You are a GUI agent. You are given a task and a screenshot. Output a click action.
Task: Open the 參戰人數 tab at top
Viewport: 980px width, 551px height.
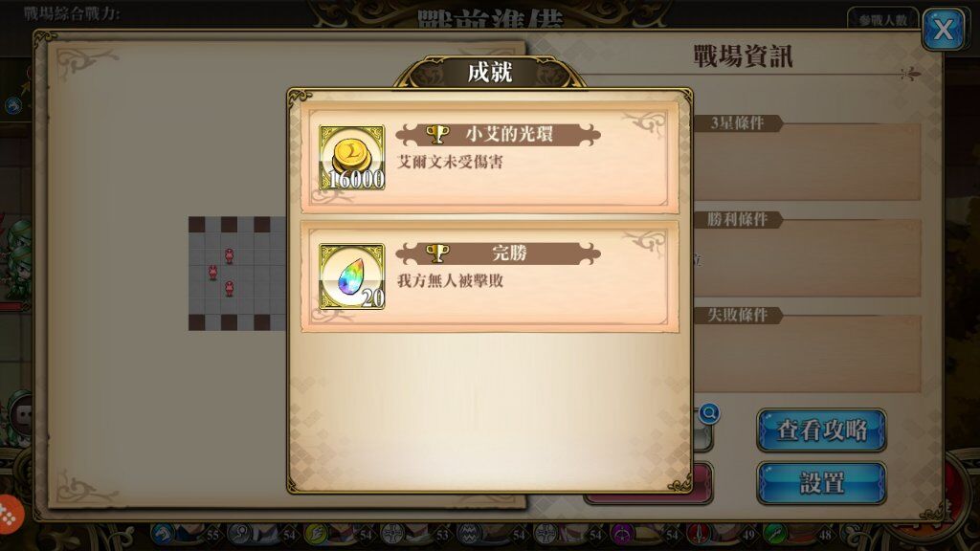coord(882,19)
